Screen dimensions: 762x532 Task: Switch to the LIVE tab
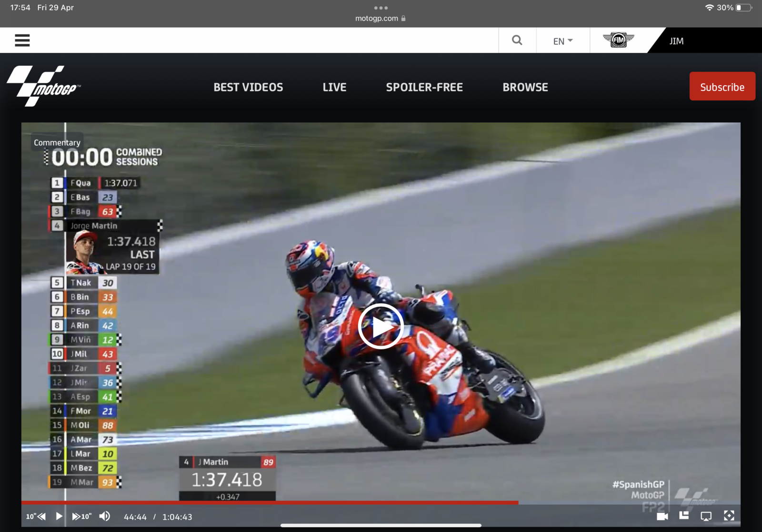click(x=334, y=87)
